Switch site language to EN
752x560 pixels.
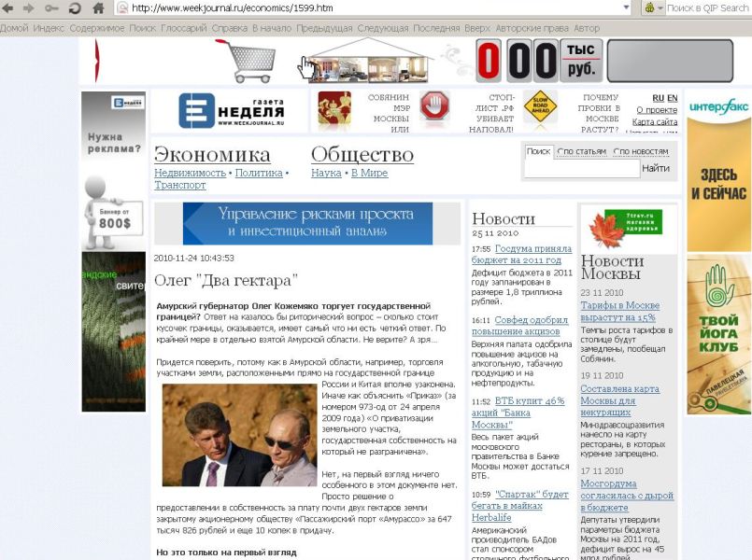pyautogui.click(x=672, y=98)
